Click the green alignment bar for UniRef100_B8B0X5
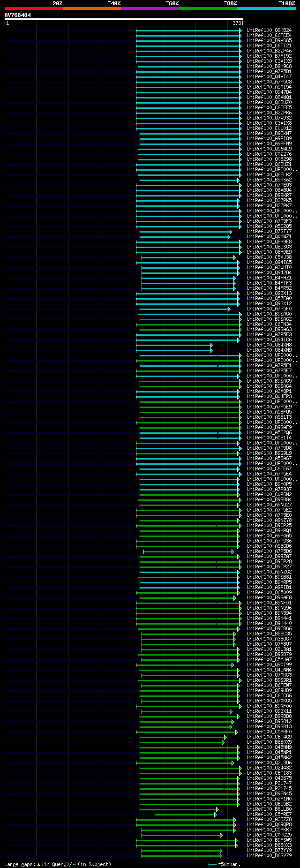Image resolution: width=300 pixels, height=868 pixels. pyautogui.click(x=182, y=742)
